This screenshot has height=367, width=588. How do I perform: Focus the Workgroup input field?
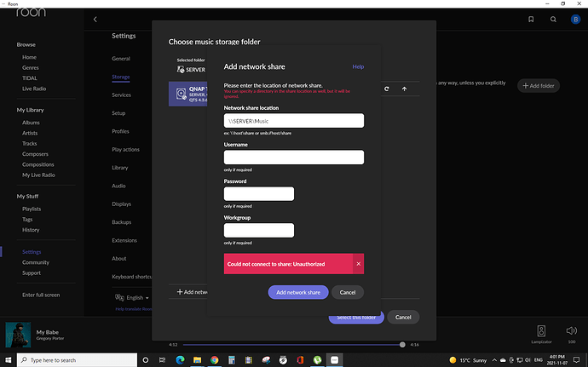pyautogui.click(x=259, y=230)
